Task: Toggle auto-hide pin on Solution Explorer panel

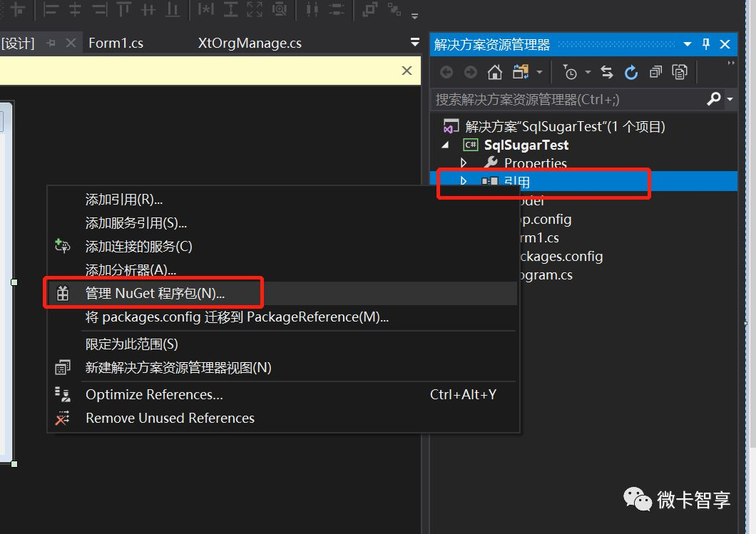Action: click(x=706, y=44)
